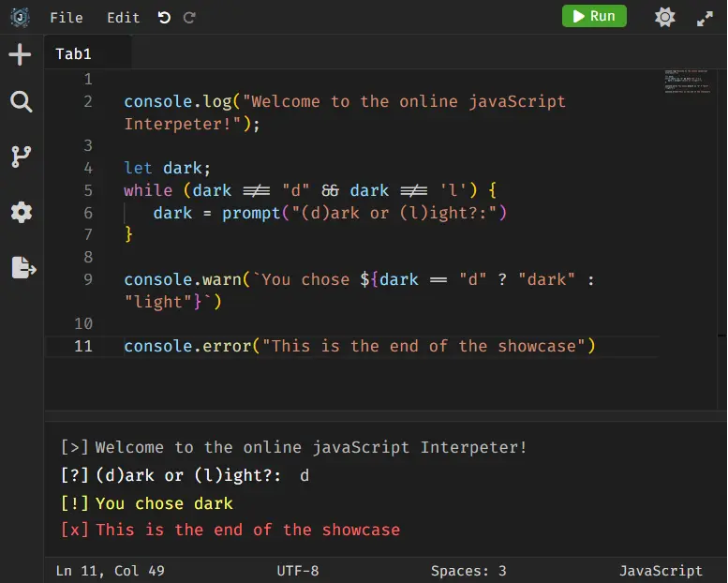Click the 'Ln 11, Col 49' status entry
Image resolution: width=728 pixels, height=583 pixels.
pos(110,571)
